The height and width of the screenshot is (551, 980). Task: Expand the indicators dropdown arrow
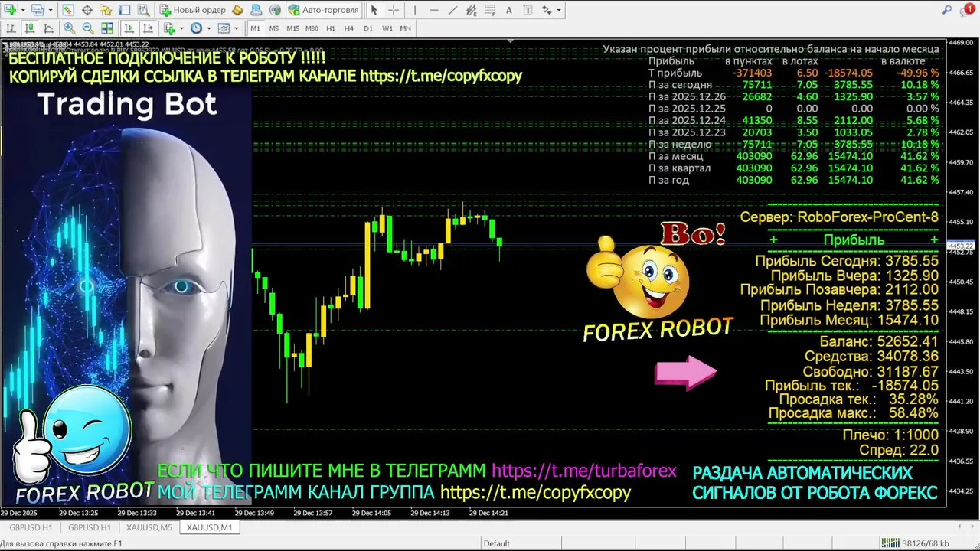(x=181, y=28)
